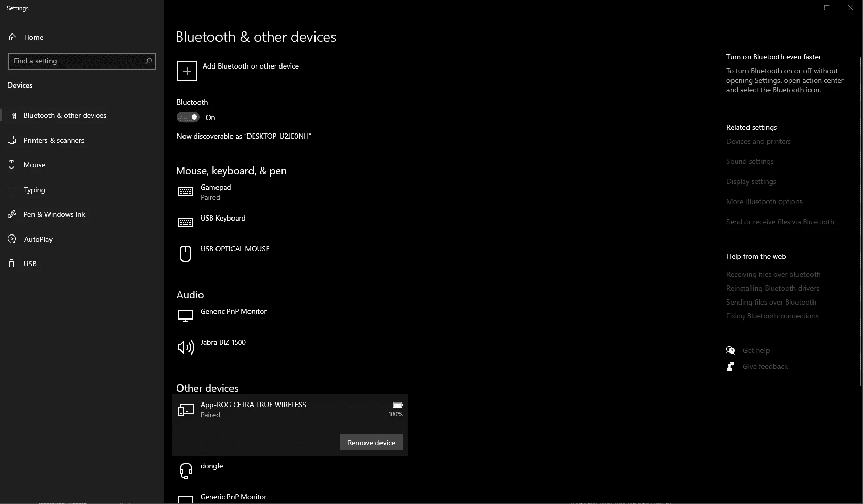The height and width of the screenshot is (504, 863).
Task: Maximize the Settings window
Action: pyautogui.click(x=827, y=8)
